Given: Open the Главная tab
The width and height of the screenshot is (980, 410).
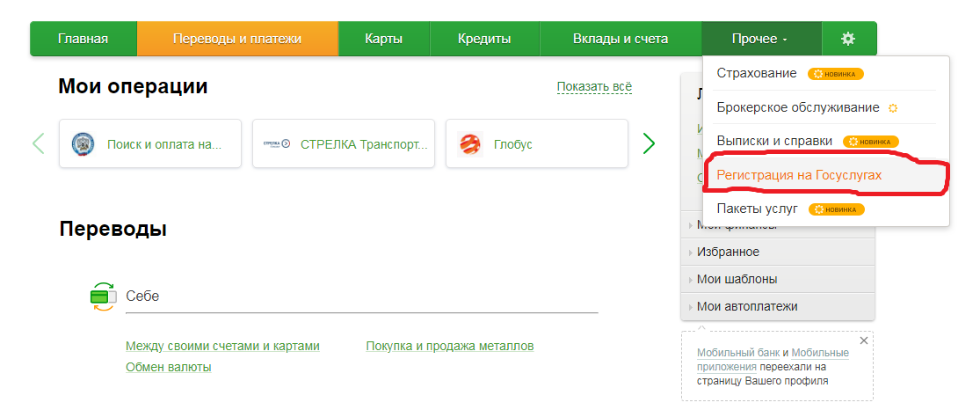Looking at the screenshot, I should point(83,39).
